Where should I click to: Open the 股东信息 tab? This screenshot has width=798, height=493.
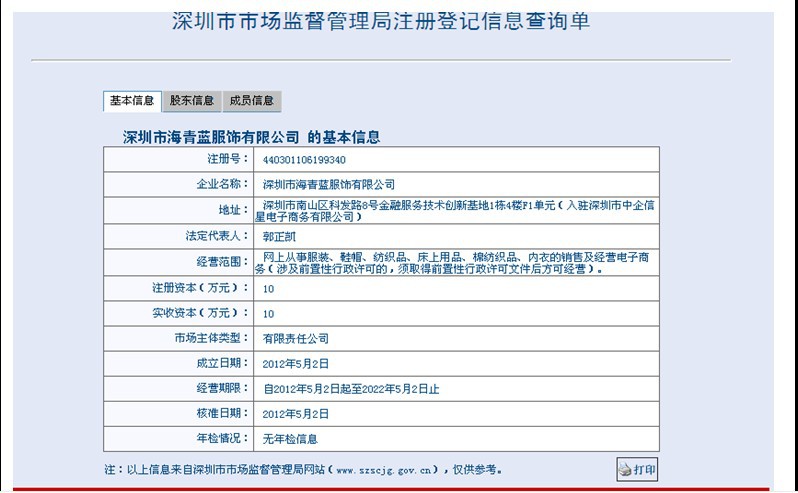coord(191,101)
